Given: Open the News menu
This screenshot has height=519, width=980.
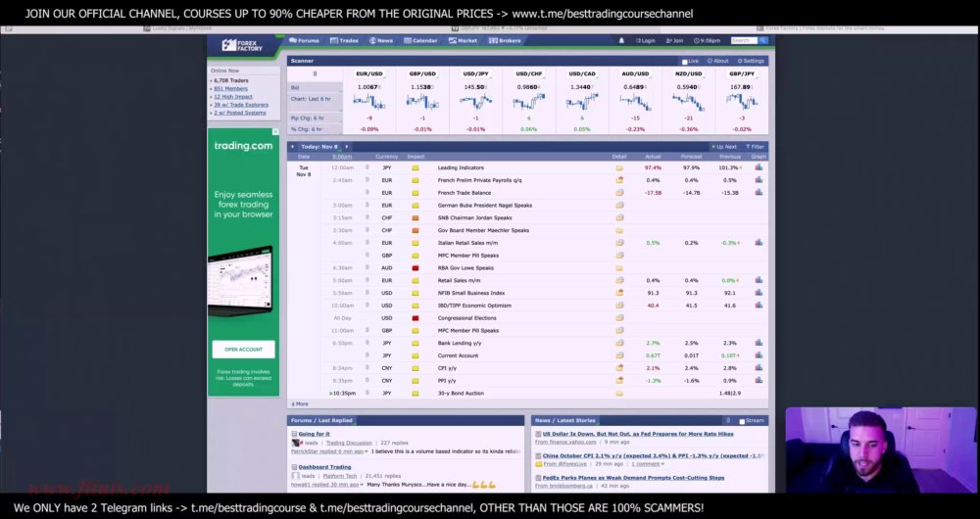Looking at the screenshot, I should (x=381, y=40).
